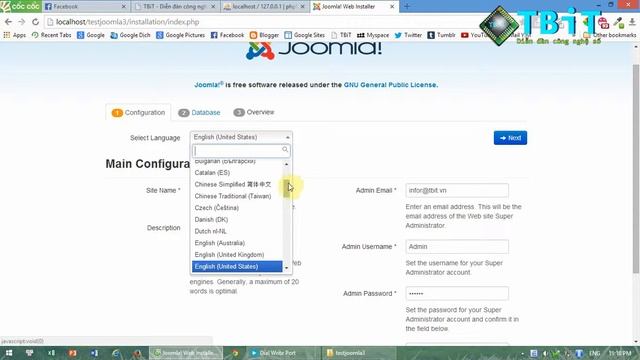Click the language list scrollbar thumb
640x360 pixels.
tap(287, 189)
